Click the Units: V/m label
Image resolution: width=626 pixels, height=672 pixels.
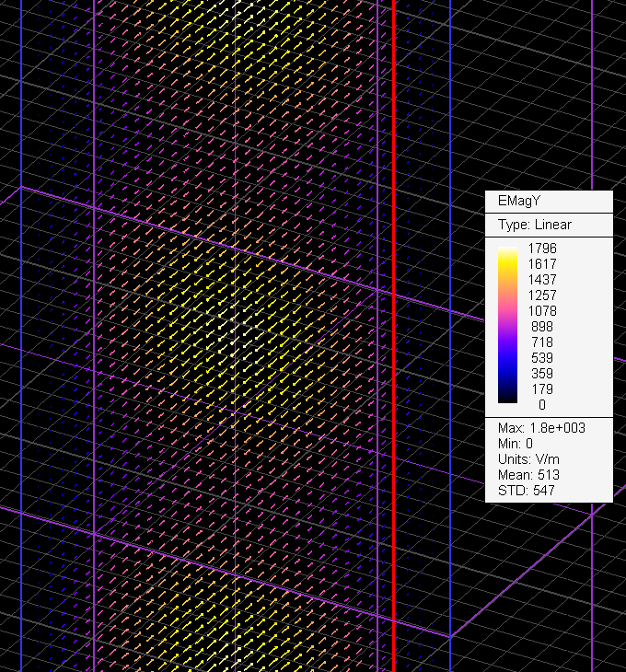point(527,459)
